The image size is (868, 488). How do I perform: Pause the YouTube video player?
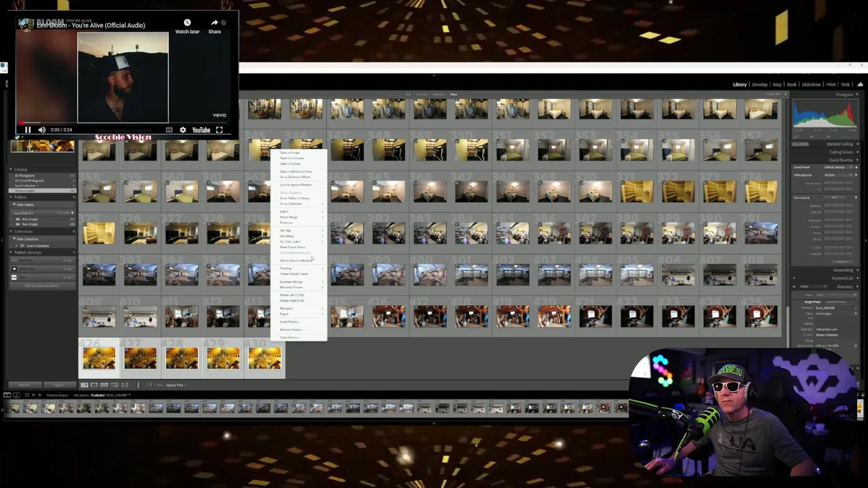[28, 129]
